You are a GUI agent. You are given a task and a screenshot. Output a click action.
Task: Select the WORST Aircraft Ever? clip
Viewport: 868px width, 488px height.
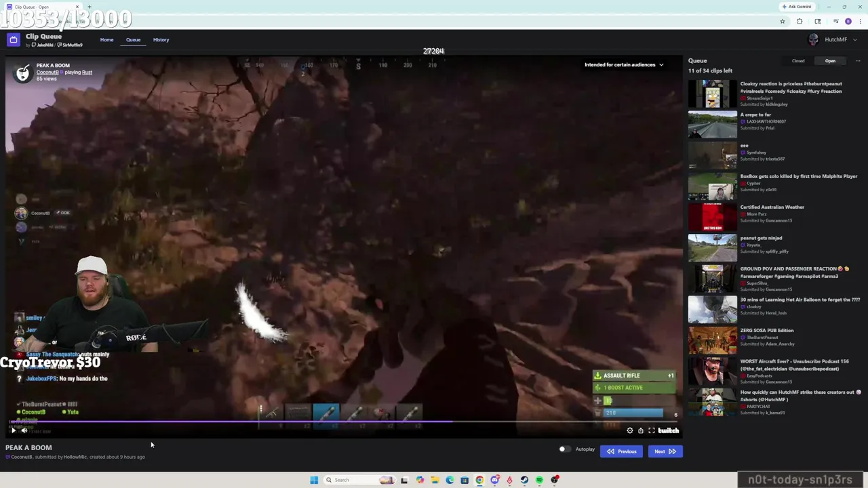(x=774, y=371)
